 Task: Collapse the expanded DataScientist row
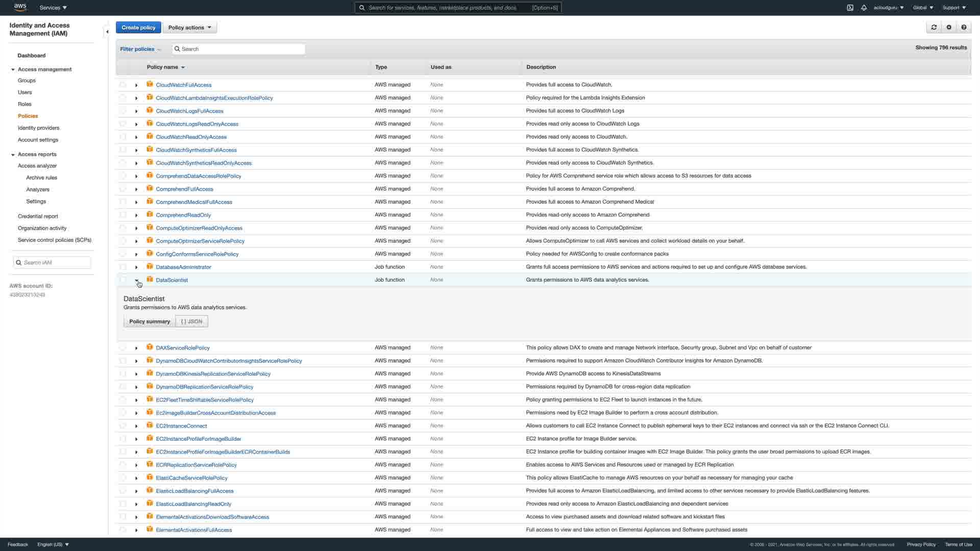coord(136,280)
